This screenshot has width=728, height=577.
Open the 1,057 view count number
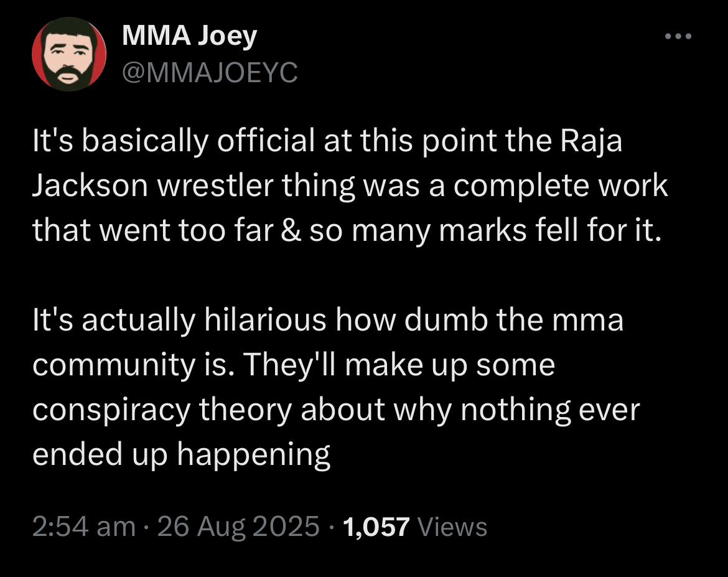pos(376,527)
